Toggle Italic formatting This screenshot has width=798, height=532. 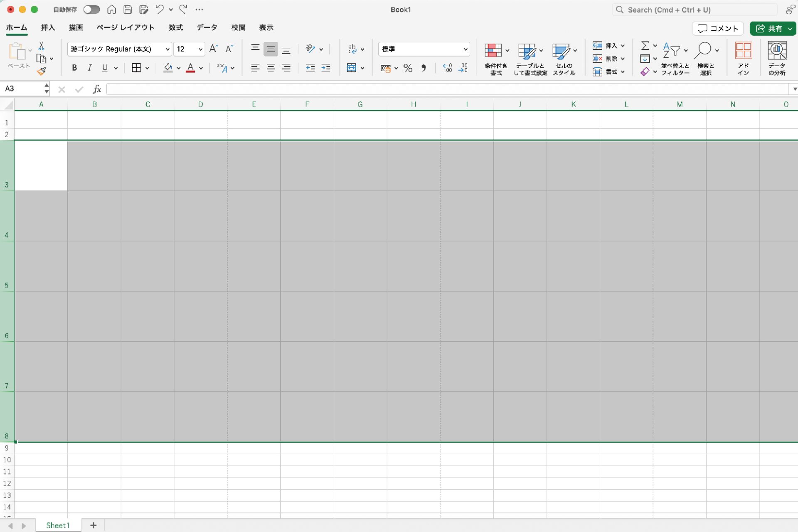point(89,68)
